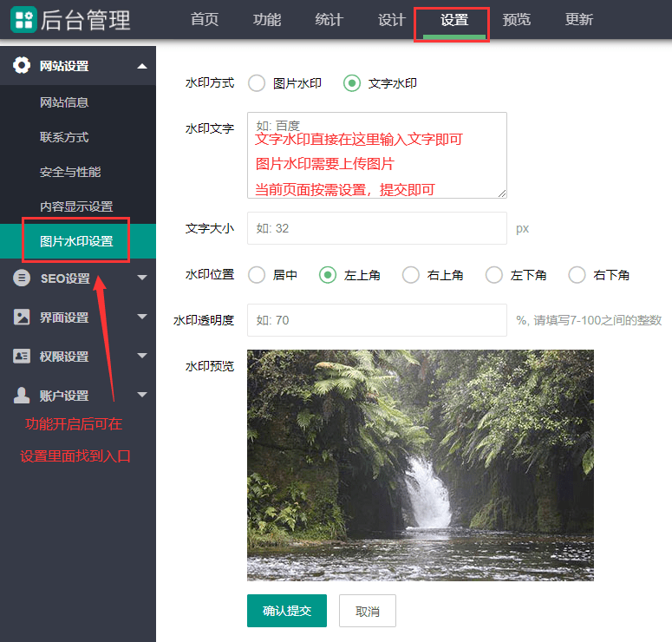Image resolution: width=672 pixels, height=642 pixels.
Task: Click the gear icon beside 网站设置
Action: [x=22, y=66]
